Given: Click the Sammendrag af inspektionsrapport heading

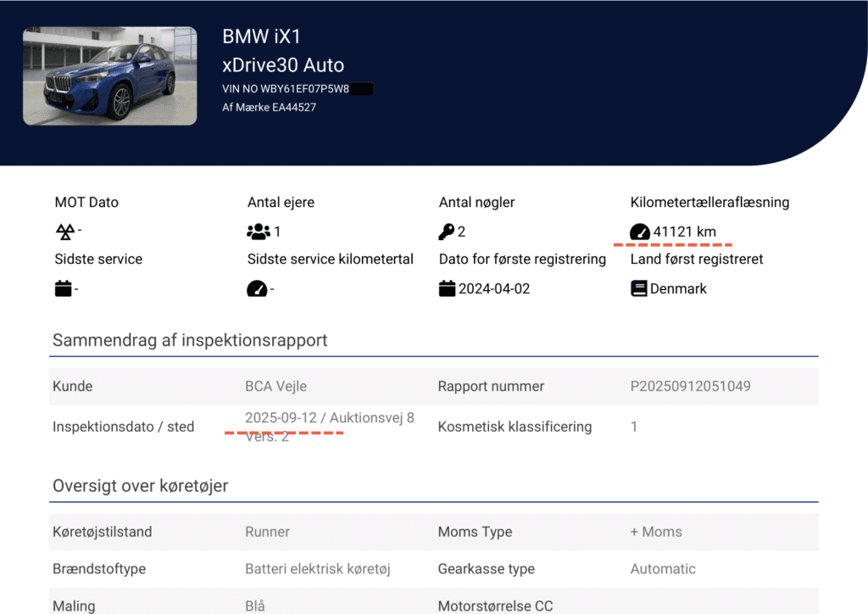Looking at the screenshot, I should (190, 341).
